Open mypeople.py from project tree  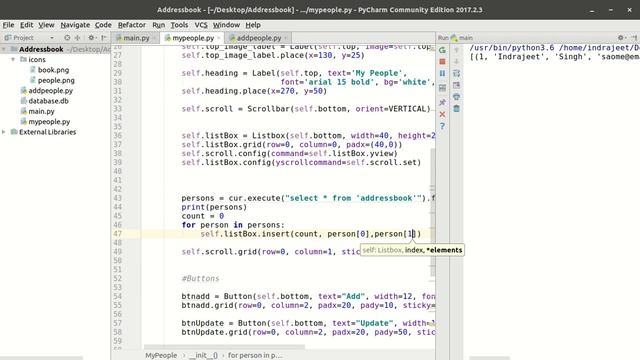pos(49,122)
